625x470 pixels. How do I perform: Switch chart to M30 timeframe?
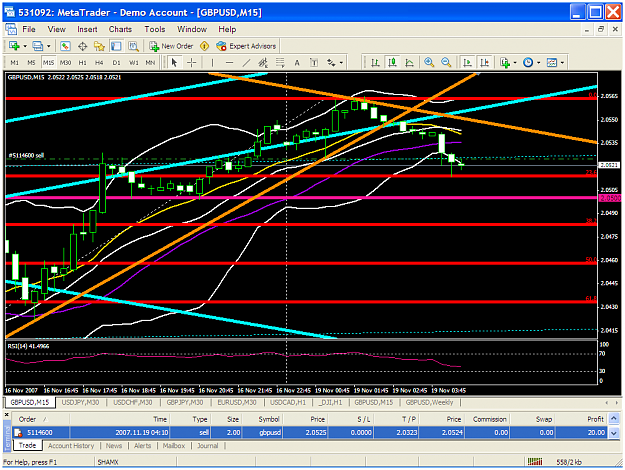coord(65,63)
